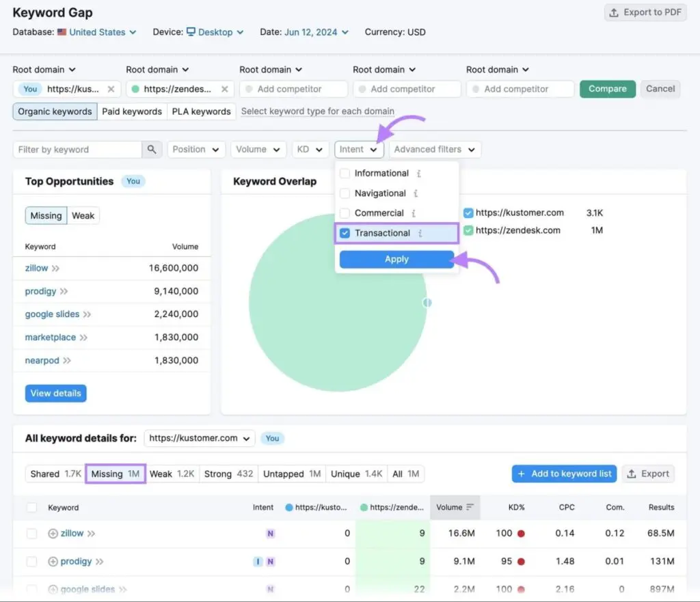Check the Navigational intent checkbox
The width and height of the screenshot is (700, 602).
(x=345, y=193)
